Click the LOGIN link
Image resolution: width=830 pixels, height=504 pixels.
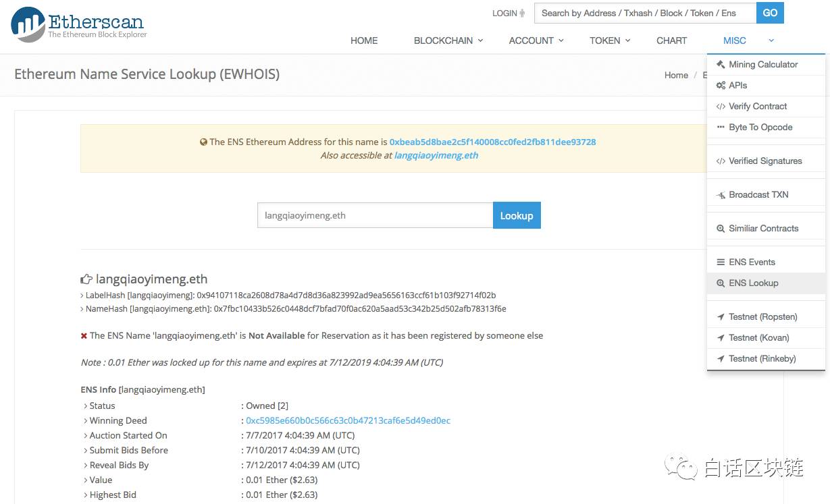504,13
